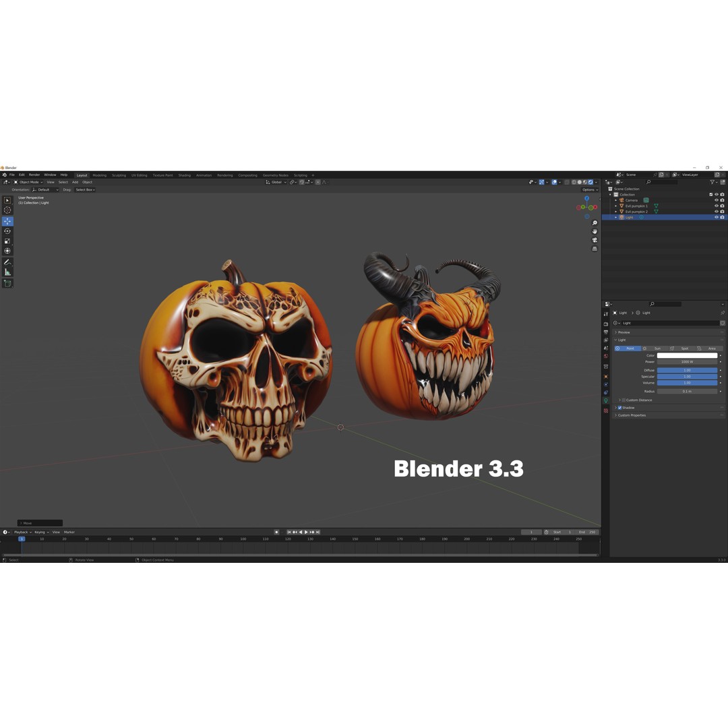The width and height of the screenshot is (728, 728).
Task: Disable Evil pumpkin 1 in renders
Action: coord(722,206)
